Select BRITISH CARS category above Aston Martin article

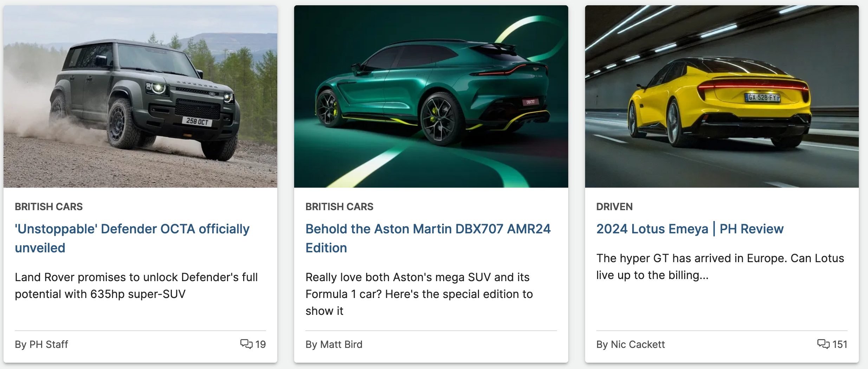(339, 207)
